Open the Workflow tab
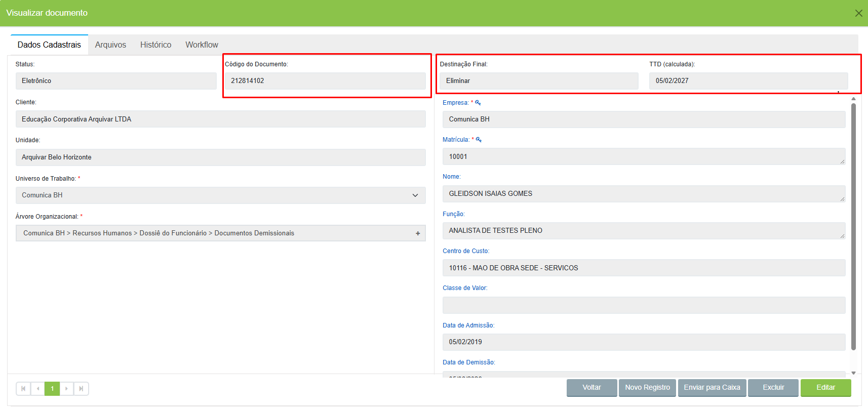 202,45
